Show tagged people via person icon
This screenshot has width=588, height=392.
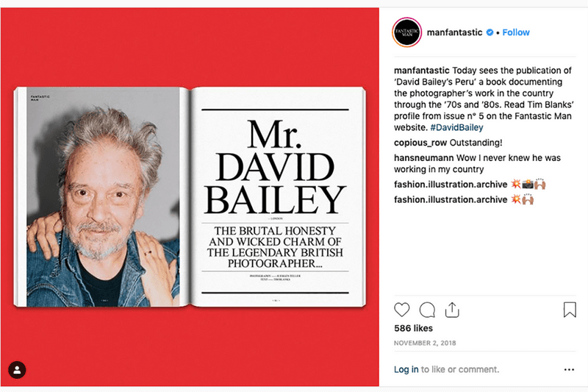click(x=17, y=370)
